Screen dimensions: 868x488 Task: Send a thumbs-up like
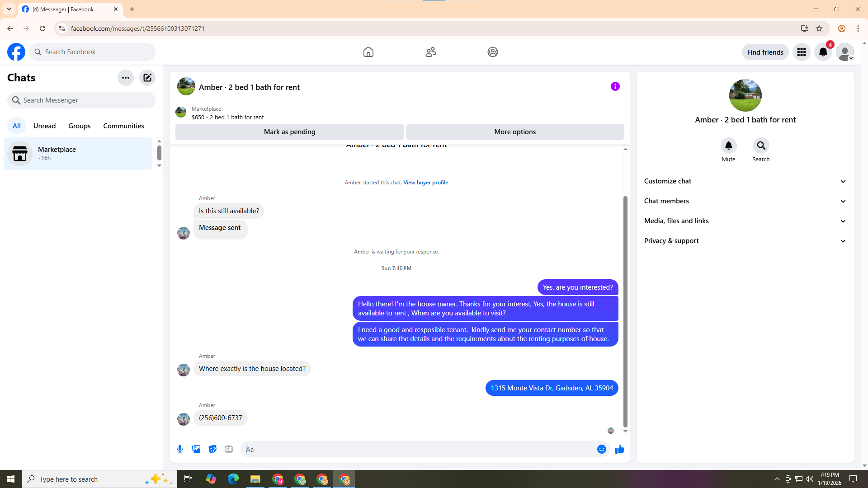(x=619, y=449)
